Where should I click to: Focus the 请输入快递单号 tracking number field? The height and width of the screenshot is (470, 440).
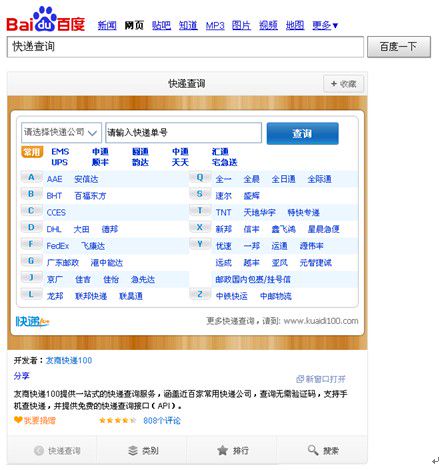point(183,133)
